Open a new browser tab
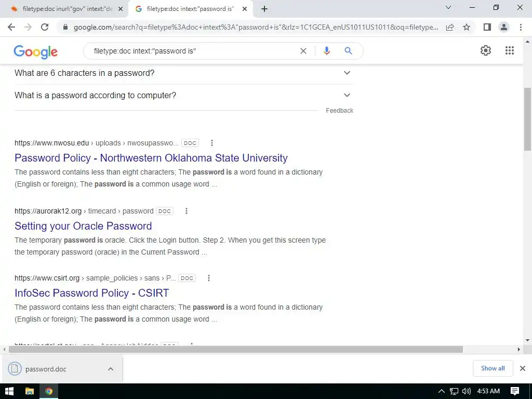Screen dimensions: 532x399 [264, 9]
